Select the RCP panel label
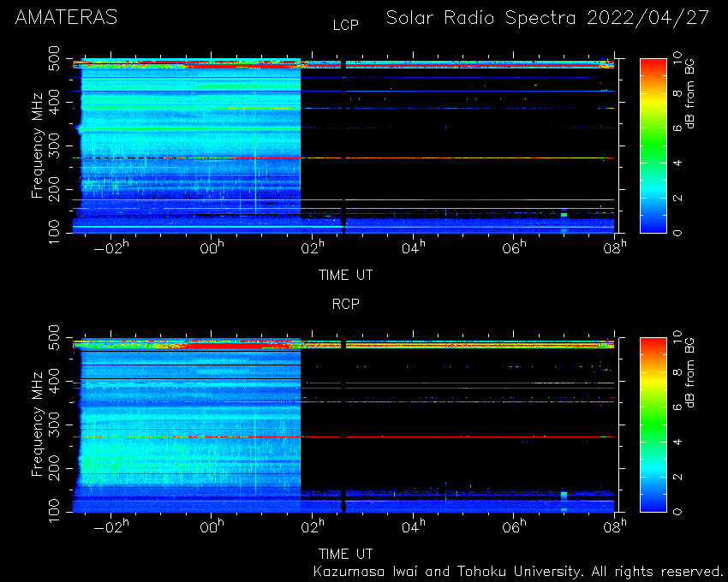This screenshot has height=582, width=728. coord(346,304)
